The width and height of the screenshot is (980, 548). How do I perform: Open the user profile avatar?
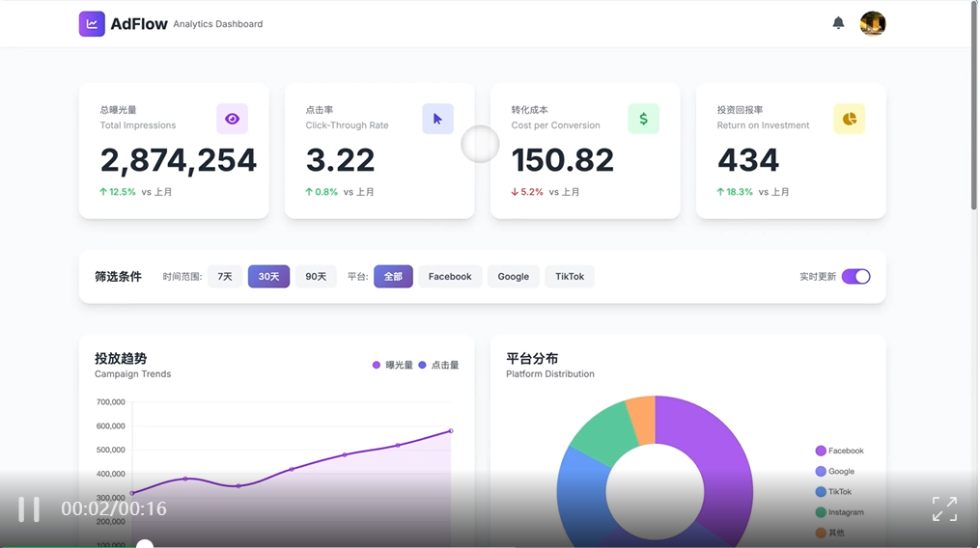coord(873,24)
